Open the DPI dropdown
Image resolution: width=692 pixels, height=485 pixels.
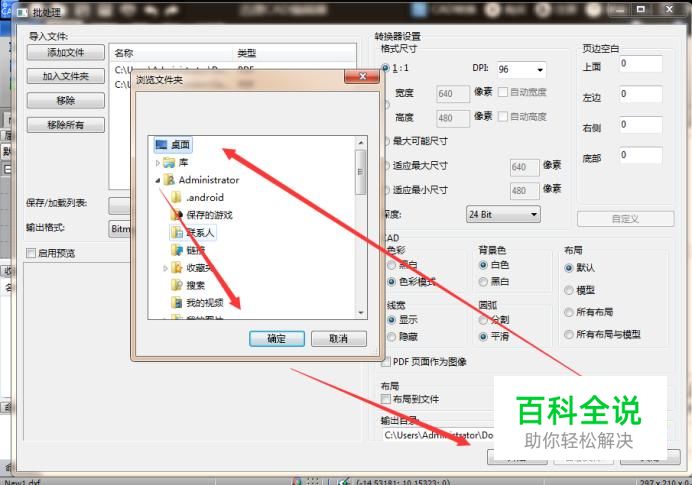pyautogui.click(x=540, y=70)
